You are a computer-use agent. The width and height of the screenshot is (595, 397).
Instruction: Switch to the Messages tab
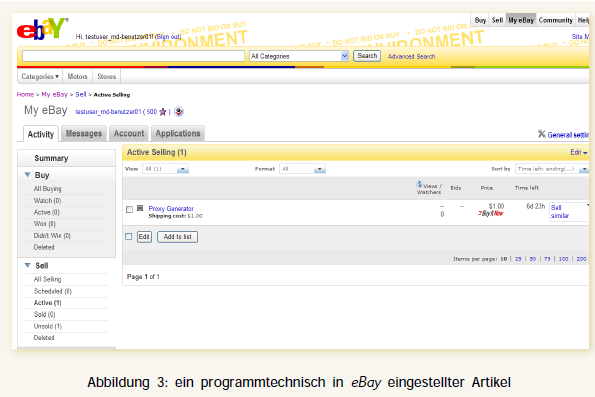83,133
